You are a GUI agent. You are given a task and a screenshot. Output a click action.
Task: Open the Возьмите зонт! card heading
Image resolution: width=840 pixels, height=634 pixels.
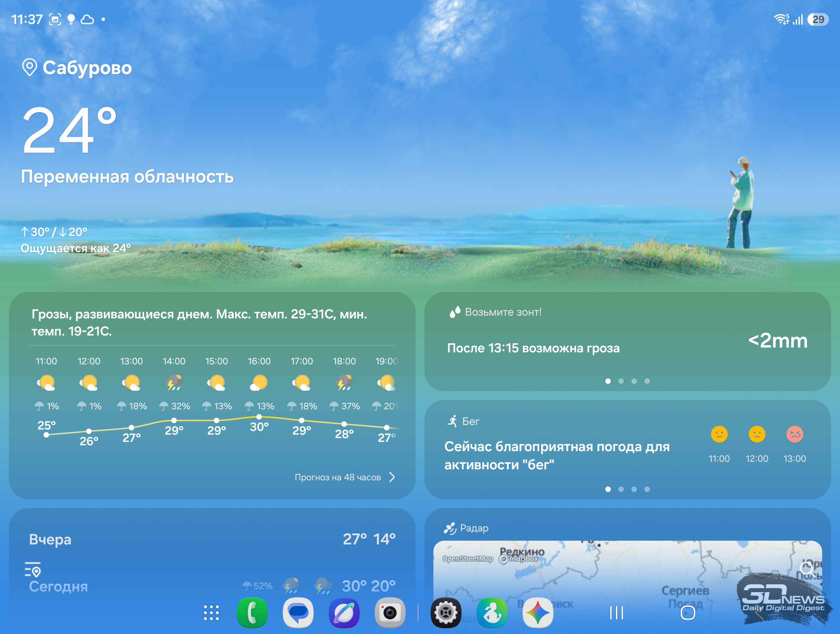503,312
